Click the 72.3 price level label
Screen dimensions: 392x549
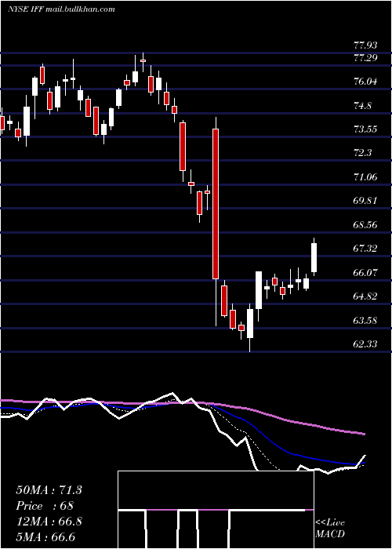pyautogui.click(x=362, y=153)
